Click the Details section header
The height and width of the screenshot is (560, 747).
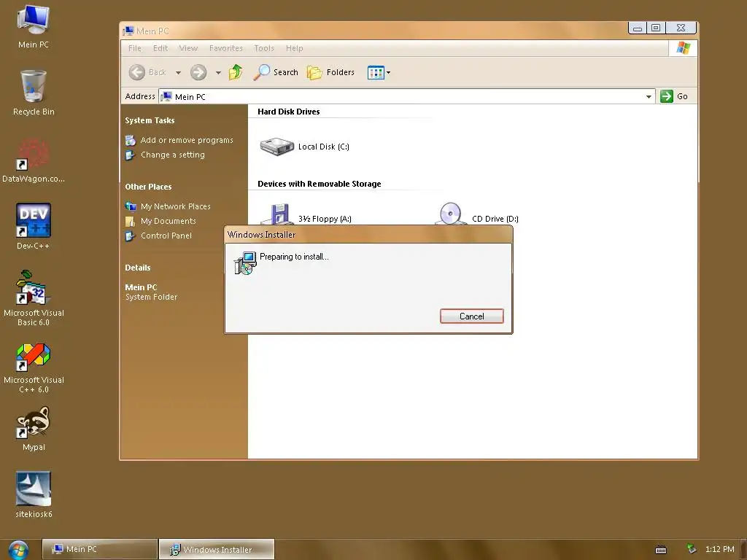138,268
